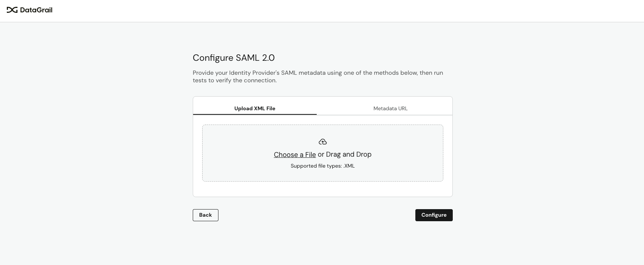
Task: Activate Choose a File to browse XML files
Action: [295, 154]
